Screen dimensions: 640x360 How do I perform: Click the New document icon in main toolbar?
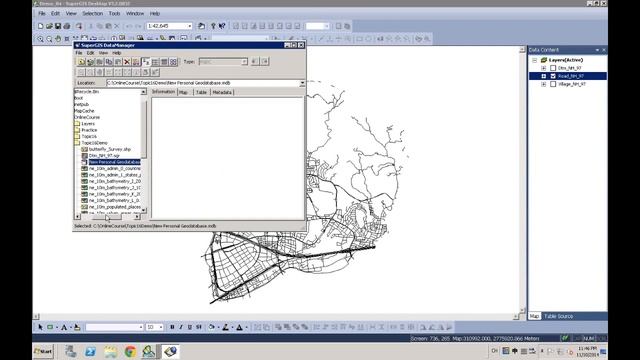[40, 26]
